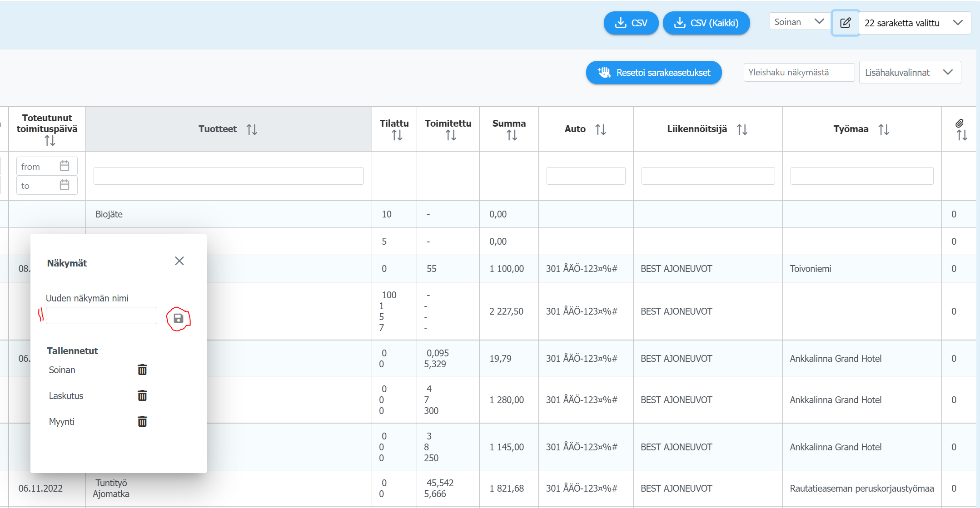Screen dimensions: 980x508
Task: Sort the Tuotteet column
Action: coord(252,129)
